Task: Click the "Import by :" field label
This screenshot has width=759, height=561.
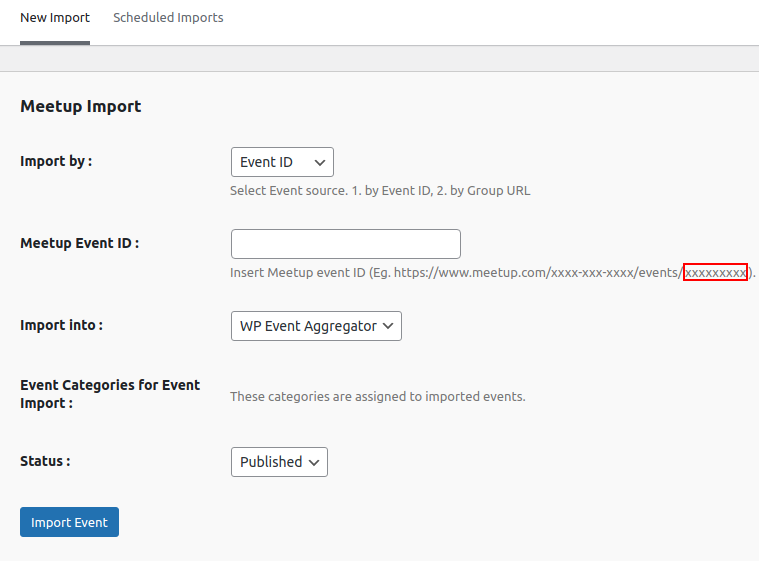Action: tap(56, 161)
